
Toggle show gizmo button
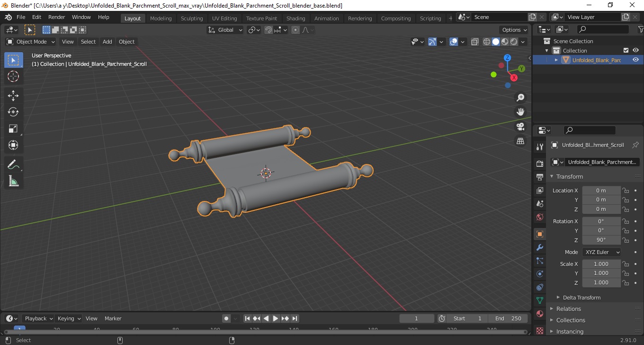[x=432, y=42]
